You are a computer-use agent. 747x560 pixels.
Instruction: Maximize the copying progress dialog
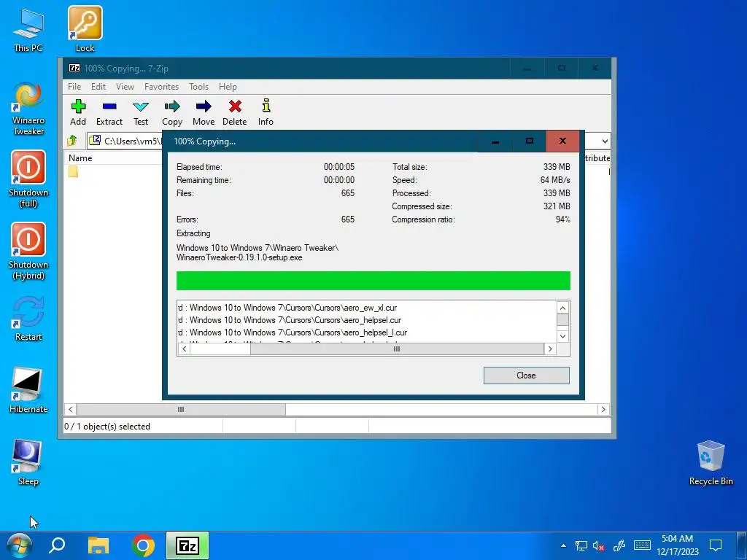530,141
